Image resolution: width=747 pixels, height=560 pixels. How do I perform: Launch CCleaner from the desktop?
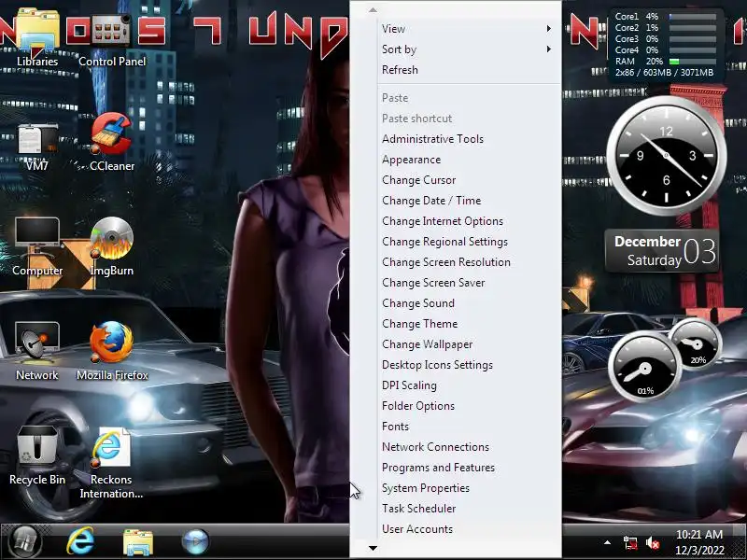(x=112, y=143)
